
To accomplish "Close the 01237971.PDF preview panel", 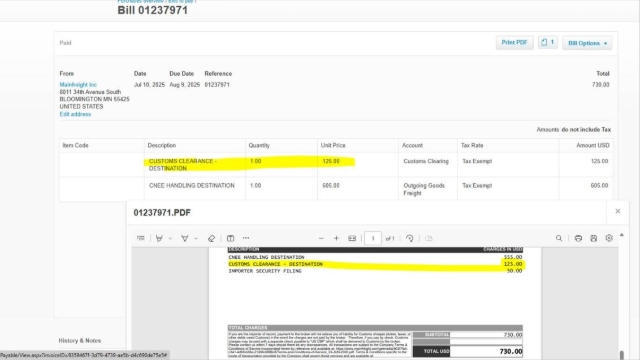I will pyautogui.click(x=618, y=211).
